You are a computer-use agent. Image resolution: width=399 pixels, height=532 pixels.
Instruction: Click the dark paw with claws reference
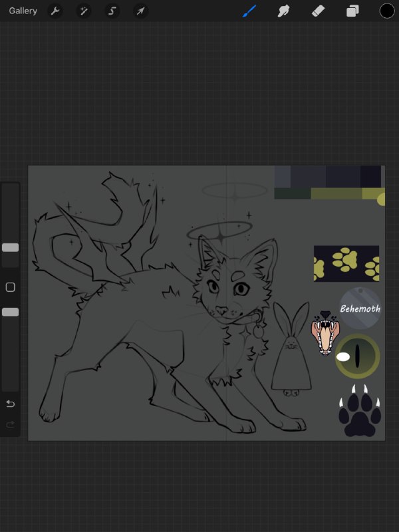(360, 411)
